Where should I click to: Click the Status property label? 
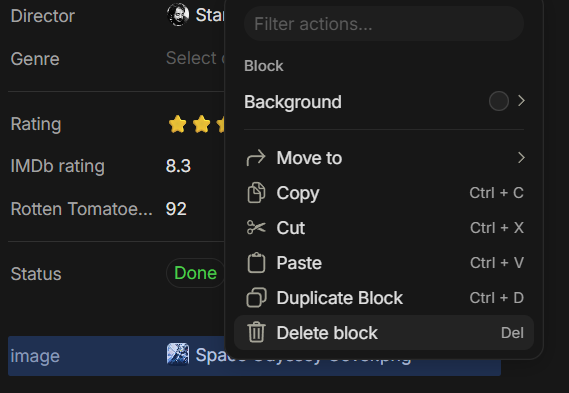36,274
